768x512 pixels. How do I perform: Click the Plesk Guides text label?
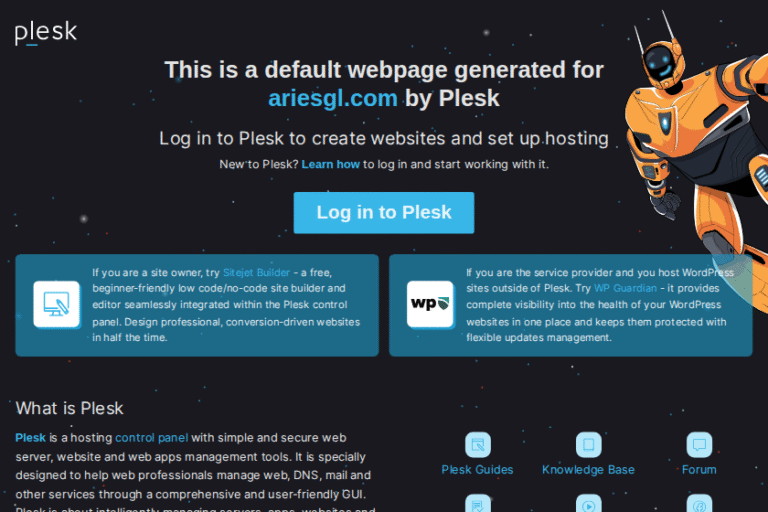(478, 470)
